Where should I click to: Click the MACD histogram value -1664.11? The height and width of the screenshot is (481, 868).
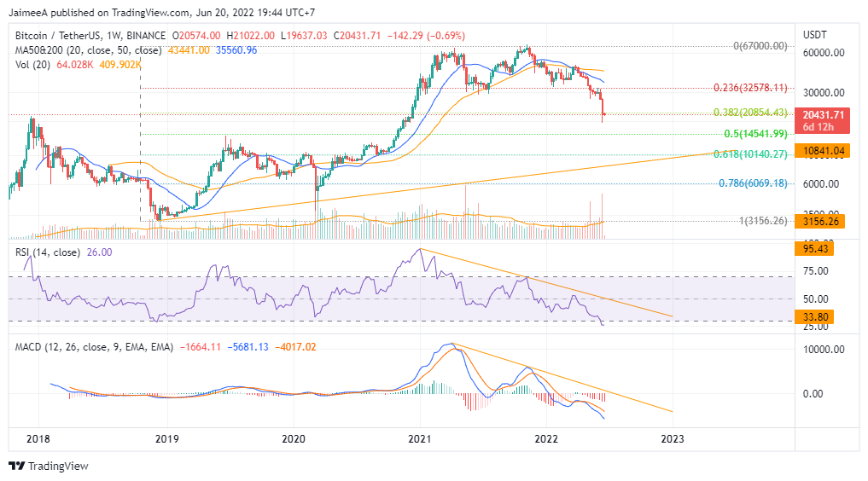click(x=201, y=347)
